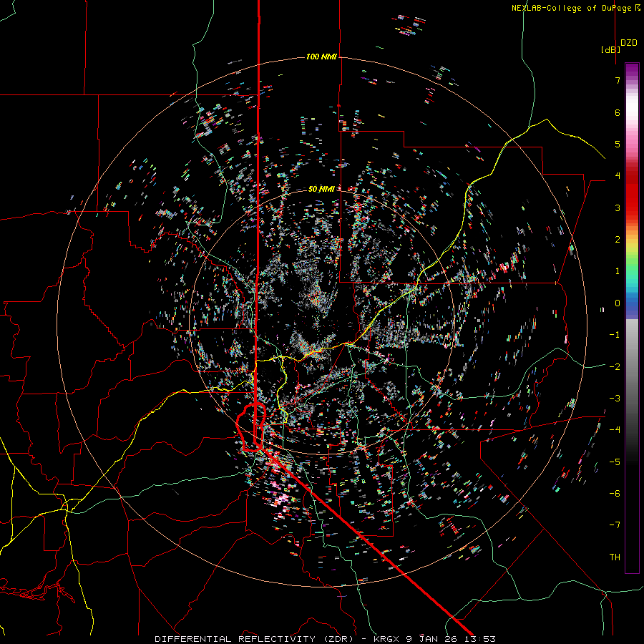This screenshot has width=644, height=644.
Task: Click the [dB] units label
Action: click(611, 49)
